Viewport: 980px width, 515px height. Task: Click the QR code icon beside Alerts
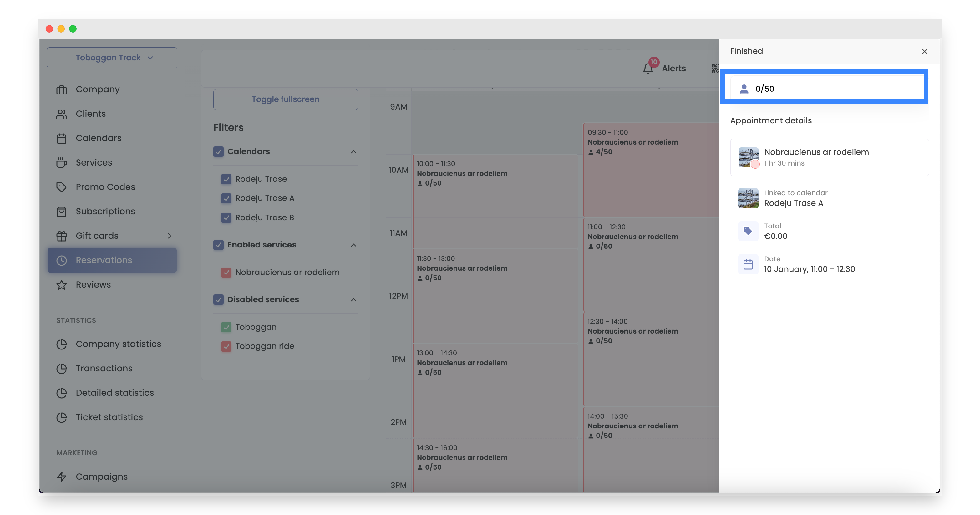[x=715, y=69]
